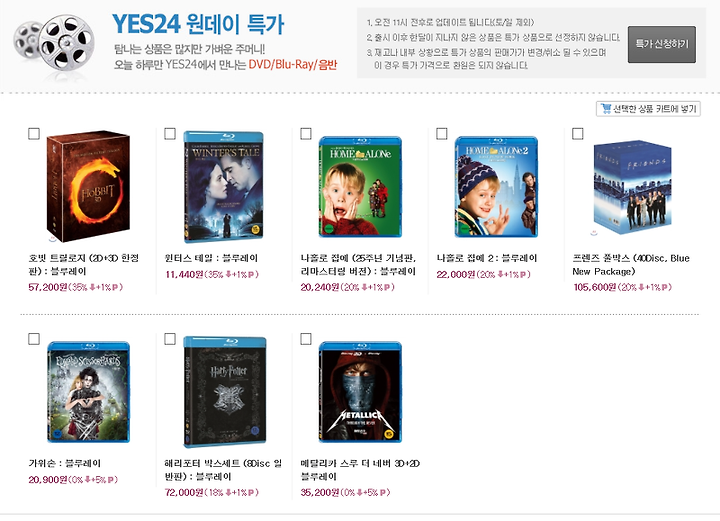Select the Winter's Tale Blu-ray checkbox
720x521 pixels.
pos(170,134)
